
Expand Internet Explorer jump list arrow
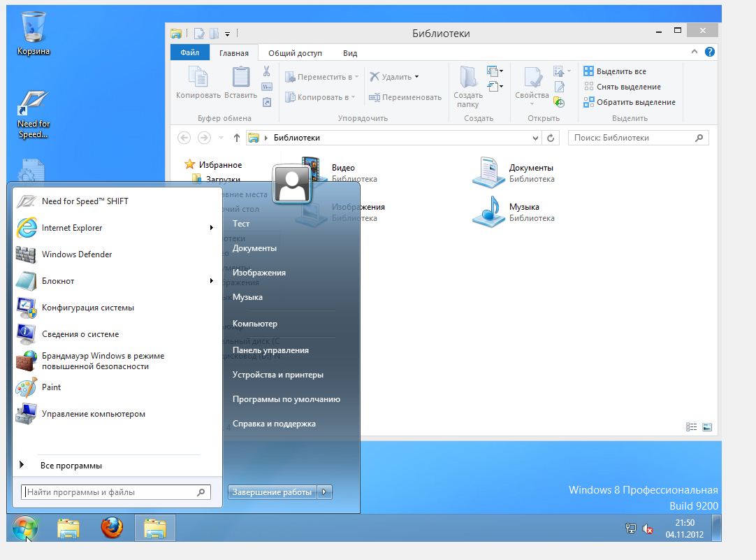click(x=211, y=228)
